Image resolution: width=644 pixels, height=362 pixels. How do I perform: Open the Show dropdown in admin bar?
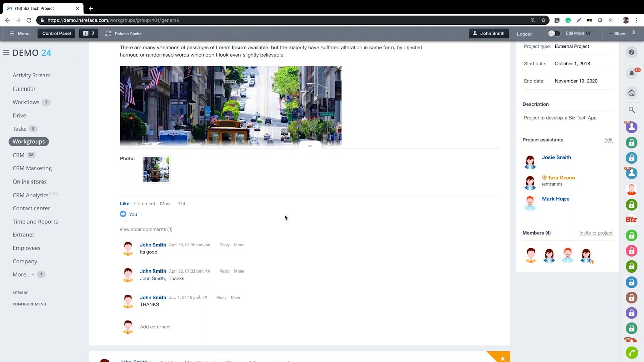click(617, 34)
